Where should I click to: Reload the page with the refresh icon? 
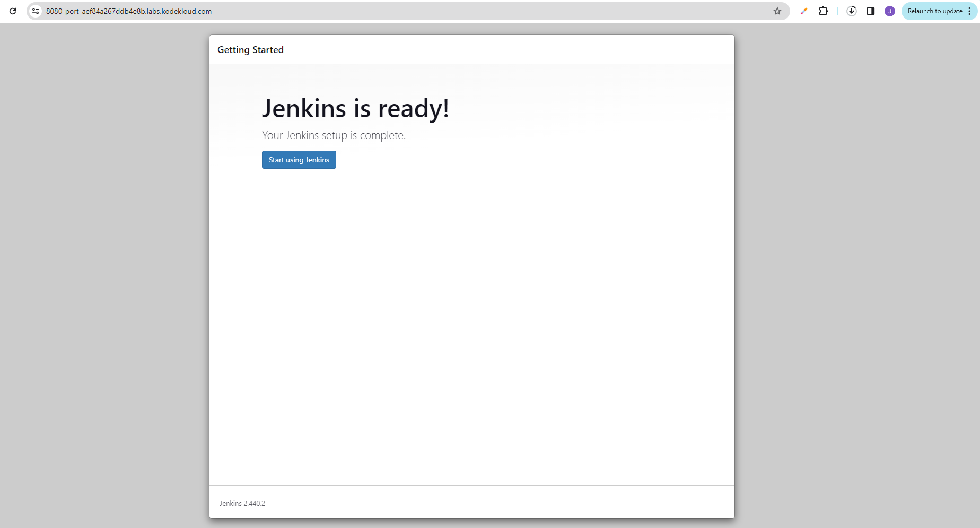(13, 11)
